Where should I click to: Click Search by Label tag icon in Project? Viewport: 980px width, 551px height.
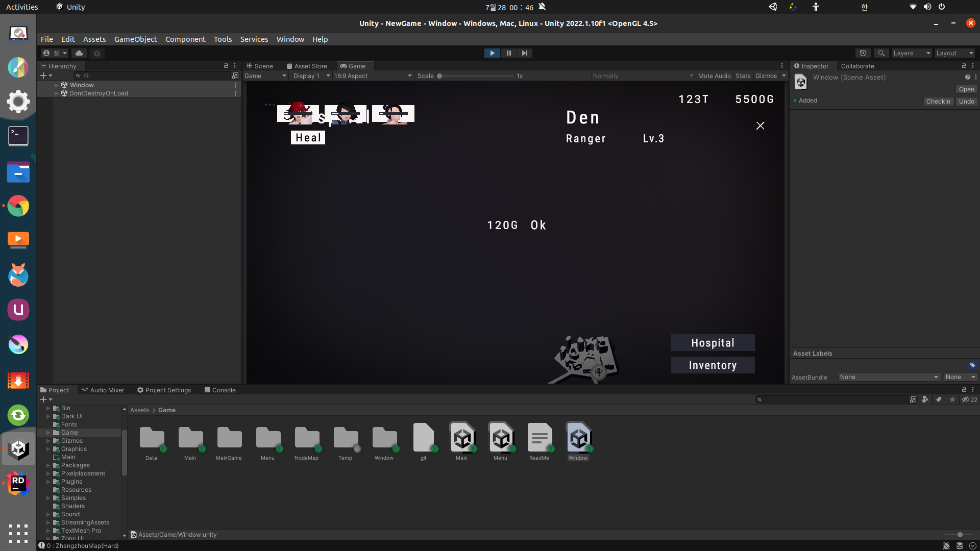point(939,399)
